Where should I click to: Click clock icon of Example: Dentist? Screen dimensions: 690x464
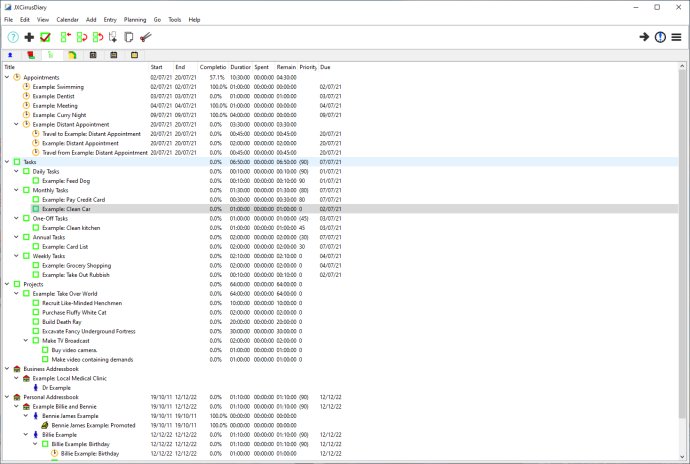26,96
